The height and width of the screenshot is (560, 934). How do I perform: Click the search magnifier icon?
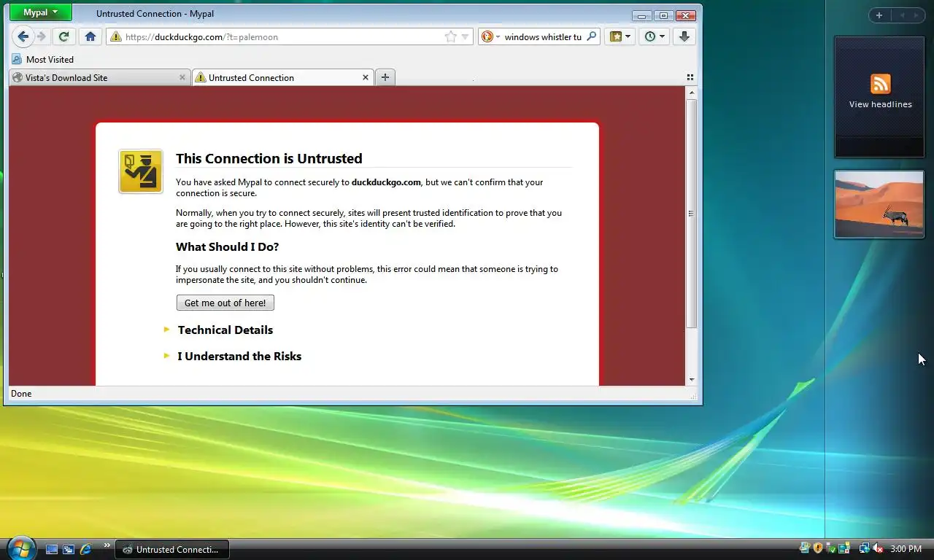point(591,36)
